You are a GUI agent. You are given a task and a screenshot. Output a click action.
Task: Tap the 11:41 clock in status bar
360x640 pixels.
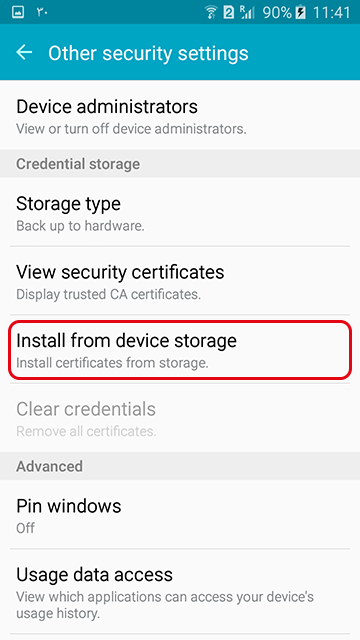(x=331, y=13)
